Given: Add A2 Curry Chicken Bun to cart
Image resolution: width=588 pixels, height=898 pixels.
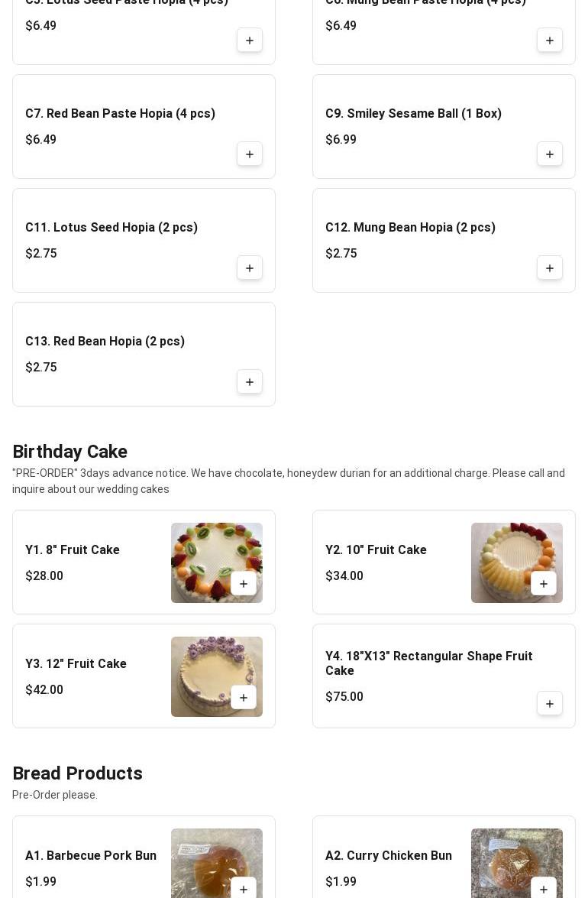Looking at the screenshot, I should pos(543,889).
